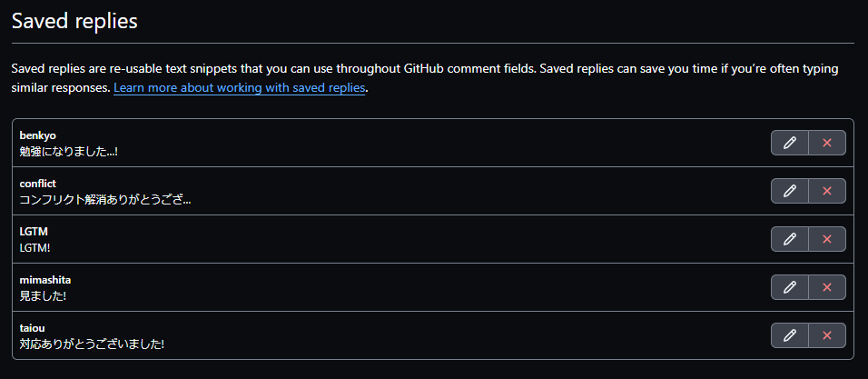The height and width of the screenshot is (379, 868).
Task: Open Learn more about saved replies link
Action: pyautogui.click(x=239, y=88)
